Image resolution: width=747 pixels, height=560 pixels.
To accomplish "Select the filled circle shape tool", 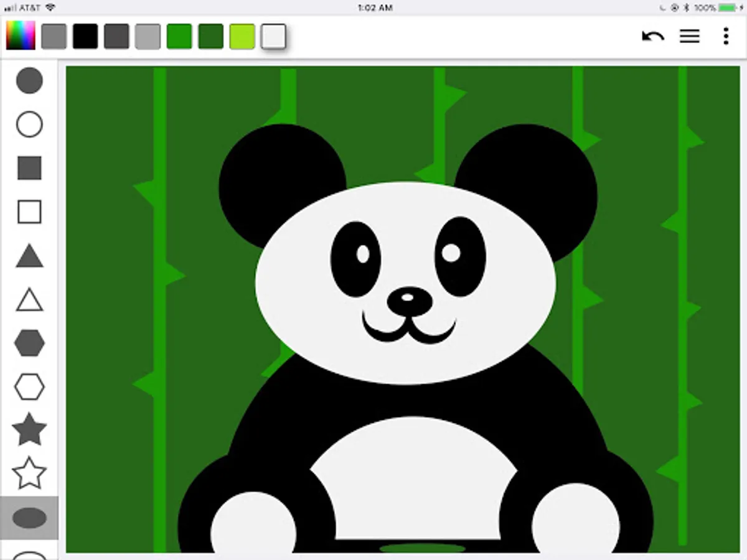I will [x=29, y=81].
